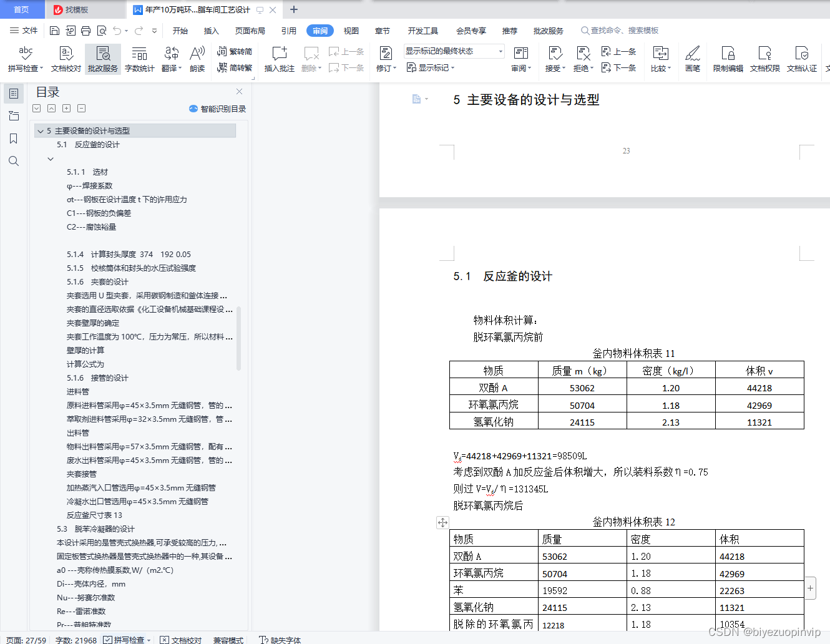
Task: Switch to the 开始 ribbon tab
Action: coord(180,31)
